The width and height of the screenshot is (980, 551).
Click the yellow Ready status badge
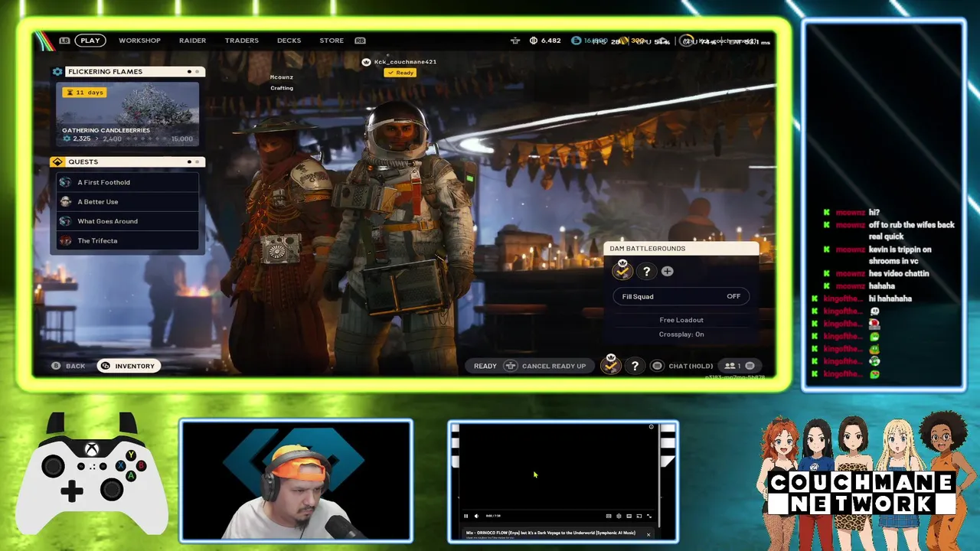pos(400,73)
